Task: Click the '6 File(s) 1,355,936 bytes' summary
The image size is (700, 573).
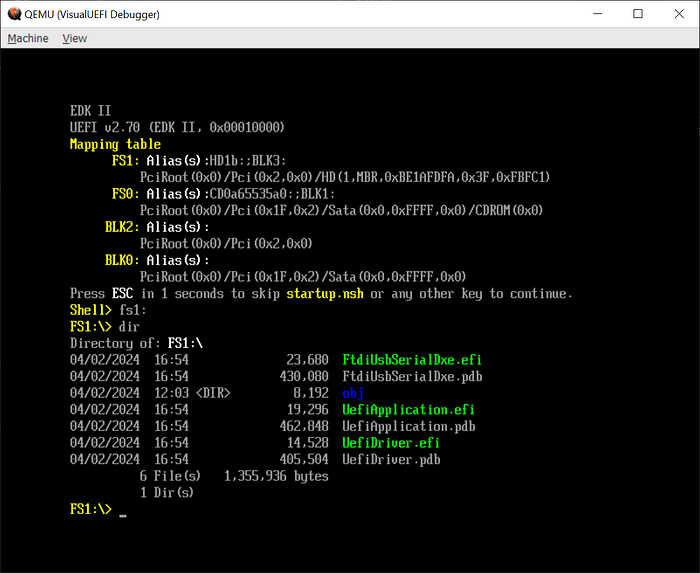Action: 234,476
